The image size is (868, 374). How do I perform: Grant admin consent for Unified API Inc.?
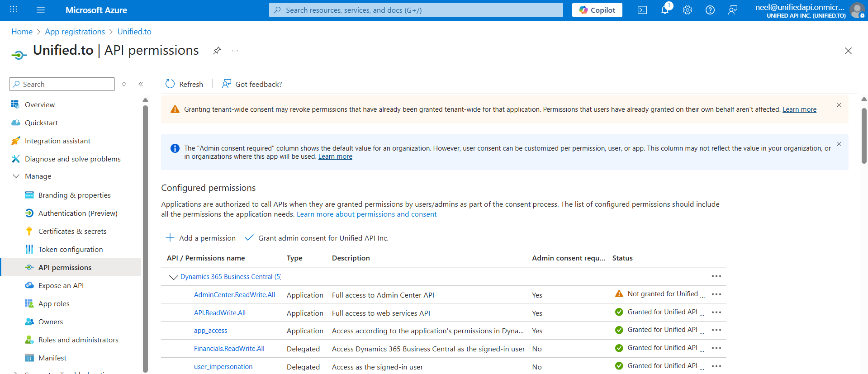(x=317, y=238)
